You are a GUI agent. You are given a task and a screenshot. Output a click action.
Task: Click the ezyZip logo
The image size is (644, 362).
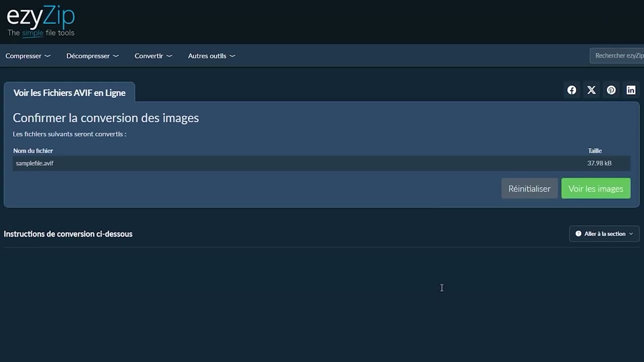(x=41, y=21)
